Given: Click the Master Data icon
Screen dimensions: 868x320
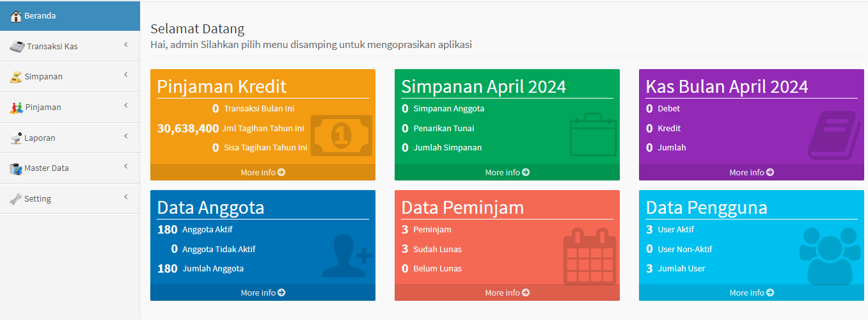Looking at the screenshot, I should pos(16,168).
